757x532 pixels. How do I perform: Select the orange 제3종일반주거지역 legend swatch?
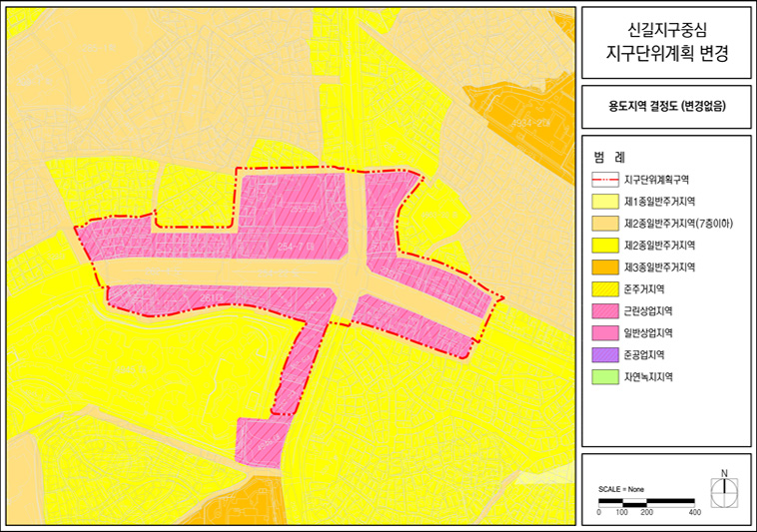[605, 267]
